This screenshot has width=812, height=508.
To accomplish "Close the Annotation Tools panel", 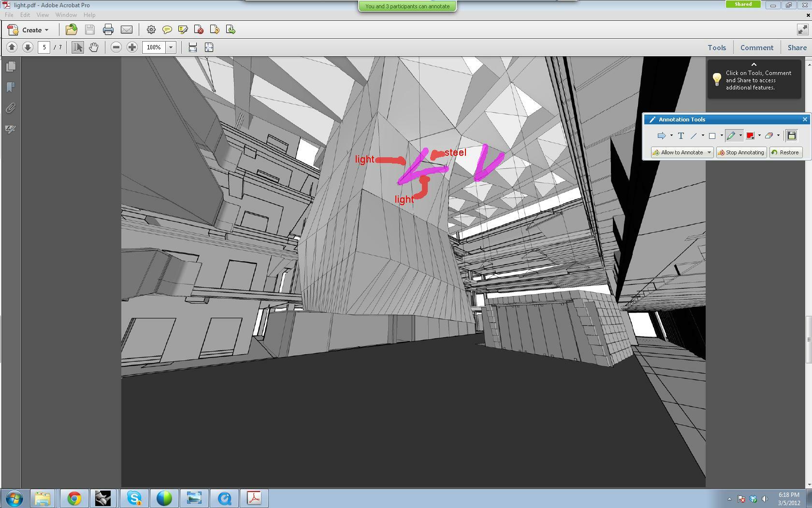I will point(805,120).
